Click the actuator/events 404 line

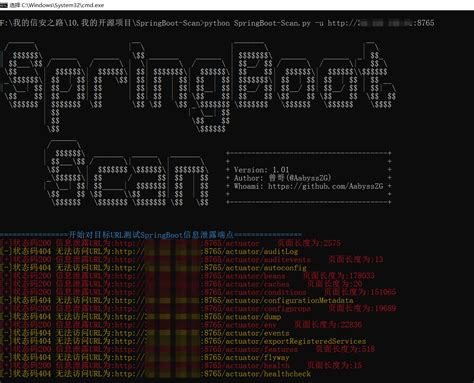(x=145, y=333)
